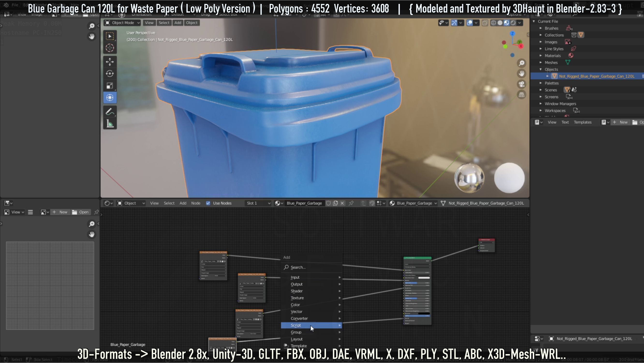Toggle the Use Nodes checkbox
The height and width of the screenshot is (363, 644).
pyautogui.click(x=208, y=203)
